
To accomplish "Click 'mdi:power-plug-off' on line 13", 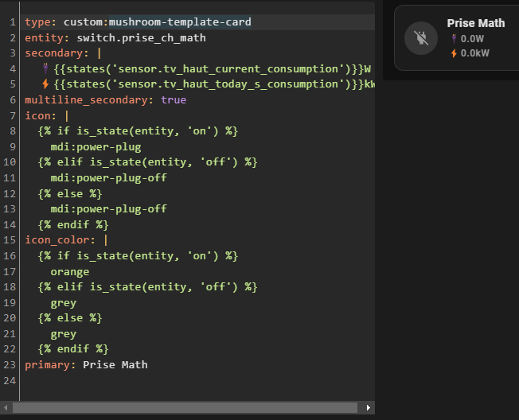I will 108,209.
